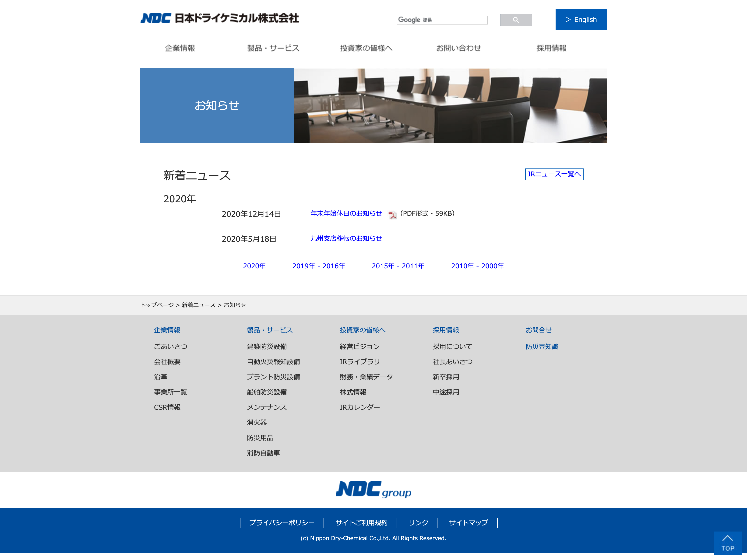This screenshot has width=747, height=560.
Task: Select the 2010年 - 2000年 news archive
Action: 477,266
